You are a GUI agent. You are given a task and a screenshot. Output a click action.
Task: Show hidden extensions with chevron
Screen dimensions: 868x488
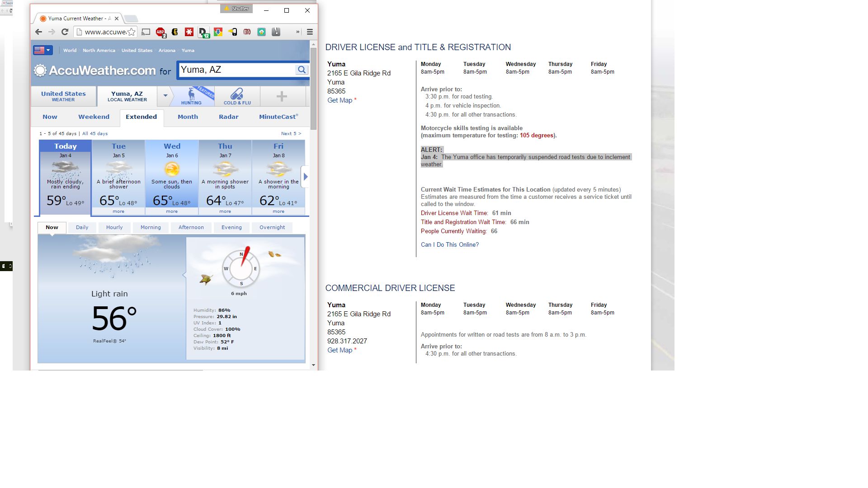[297, 32]
